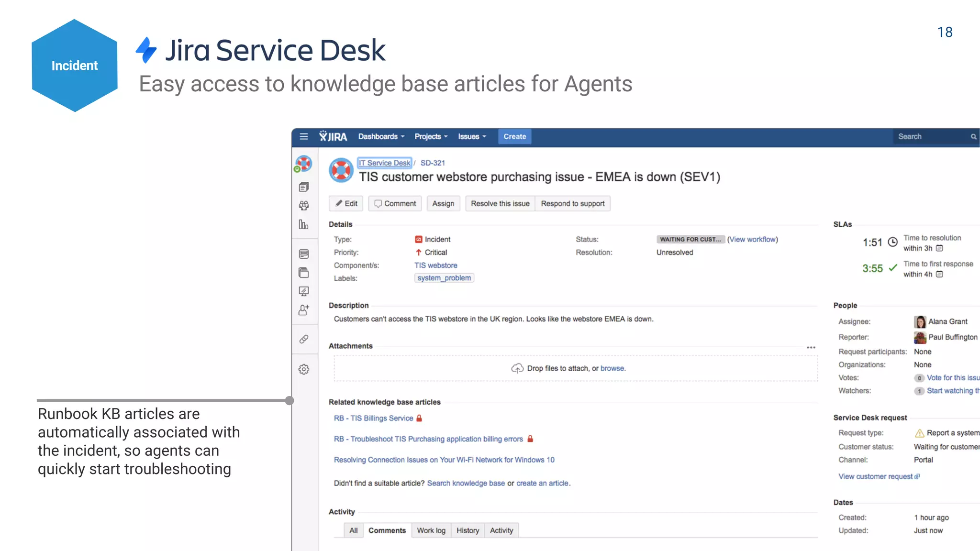The image size is (980, 551).
Task: Open the Customers icon in sidebar
Action: [304, 206]
